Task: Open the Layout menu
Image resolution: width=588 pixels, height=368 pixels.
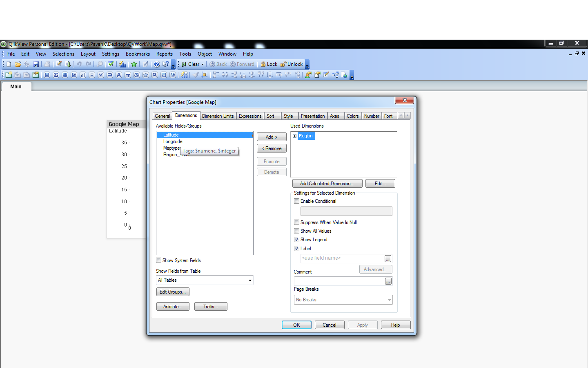Action: (88, 54)
